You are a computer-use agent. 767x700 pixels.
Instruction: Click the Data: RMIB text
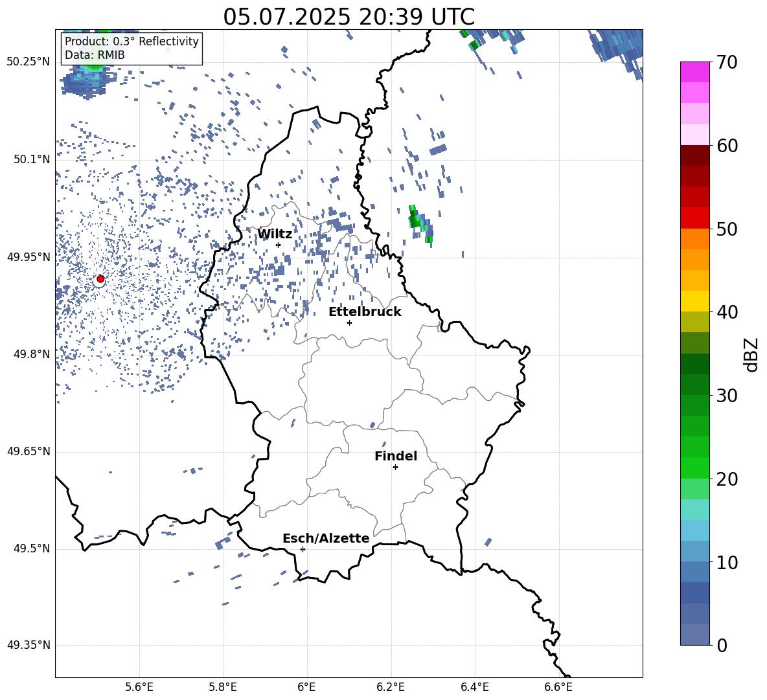click(x=95, y=55)
